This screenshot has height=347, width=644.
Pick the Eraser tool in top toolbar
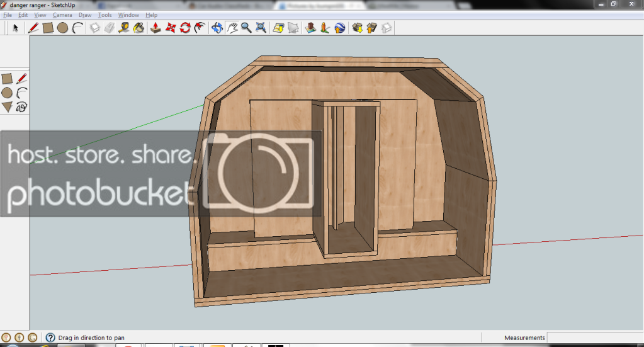coord(109,28)
